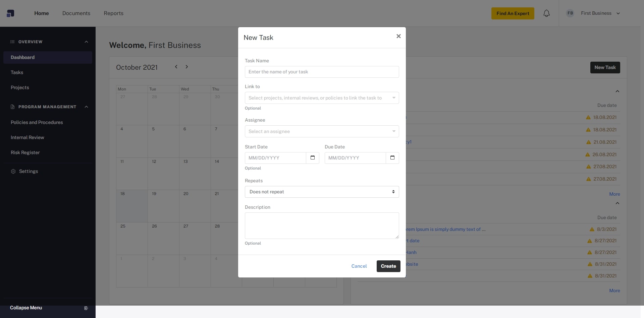Click the app logo in header
Screen dimensions: 644x318
coord(10,13)
